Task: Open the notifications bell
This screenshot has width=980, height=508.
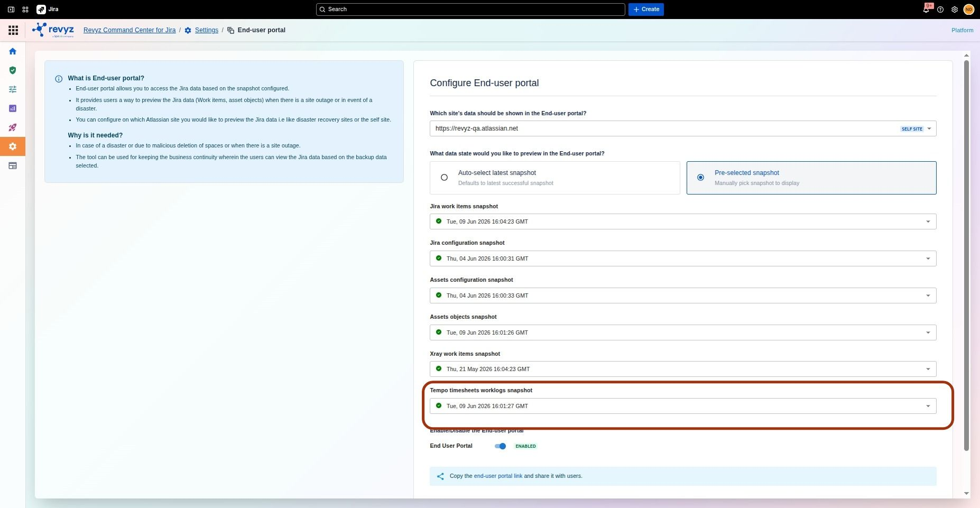Action: pyautogui.click(x=926, y=10)
